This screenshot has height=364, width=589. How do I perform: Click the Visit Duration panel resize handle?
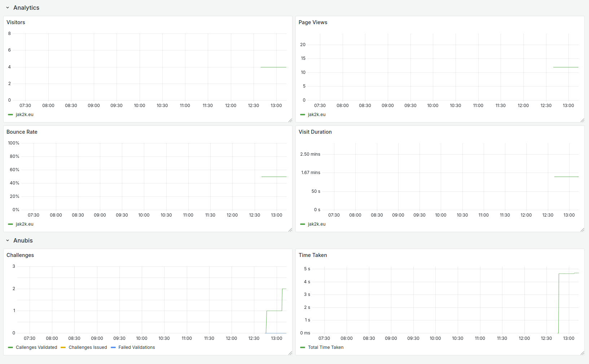pyautogui.click(x=582, y=230)
